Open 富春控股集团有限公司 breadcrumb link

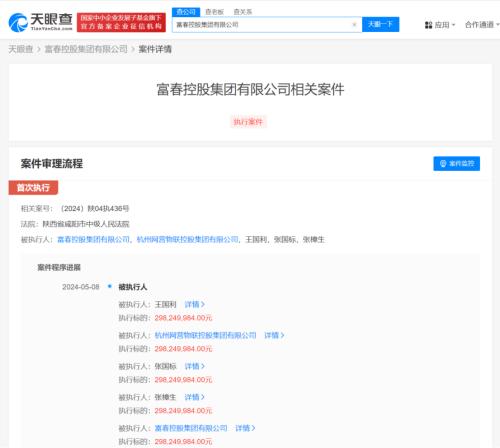[x=86, y=49]
